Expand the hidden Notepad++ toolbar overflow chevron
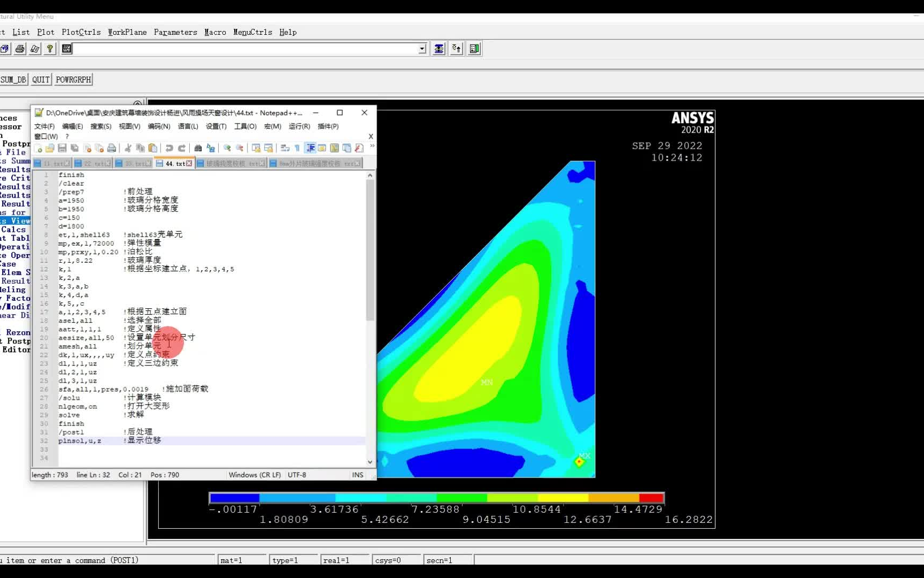Image resolution: width=924 pixels, height=578 pixels. click(x=372, y=146)
